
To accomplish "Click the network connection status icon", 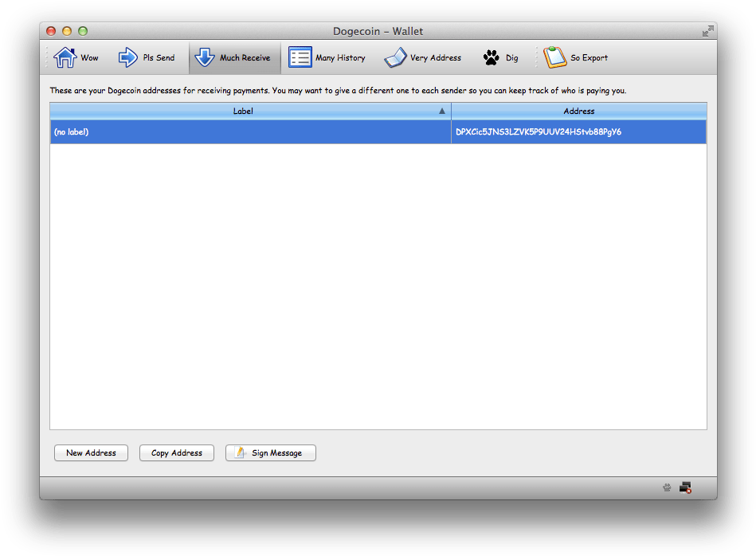I will click(685, 487).
